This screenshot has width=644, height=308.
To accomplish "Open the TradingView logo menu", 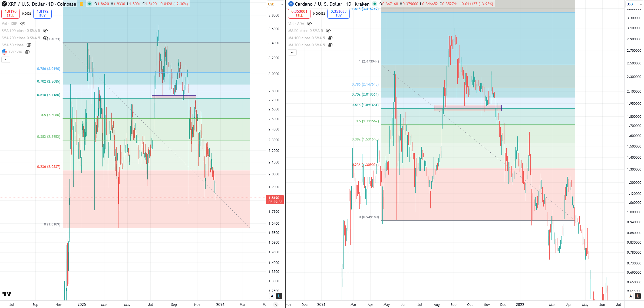I will pyautogui.click(x=7, y=294).
